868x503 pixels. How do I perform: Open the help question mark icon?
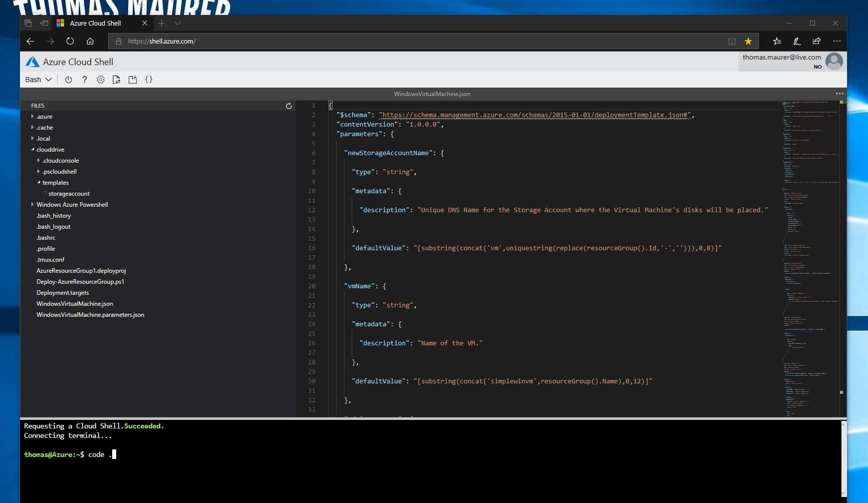(85, 80)
